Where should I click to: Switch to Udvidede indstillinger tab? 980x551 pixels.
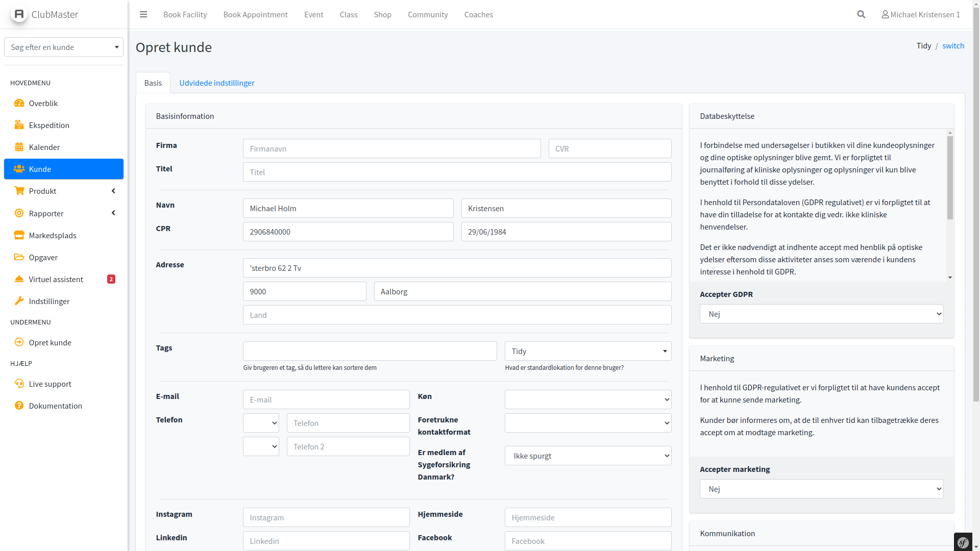coord(216,83)
